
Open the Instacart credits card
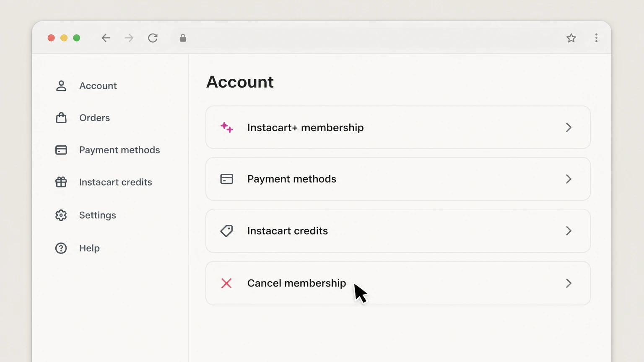tap(398, 231)
